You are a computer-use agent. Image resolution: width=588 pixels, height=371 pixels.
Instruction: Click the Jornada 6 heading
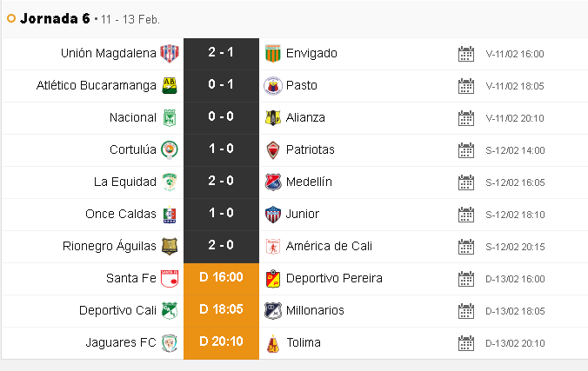[54, 18]
